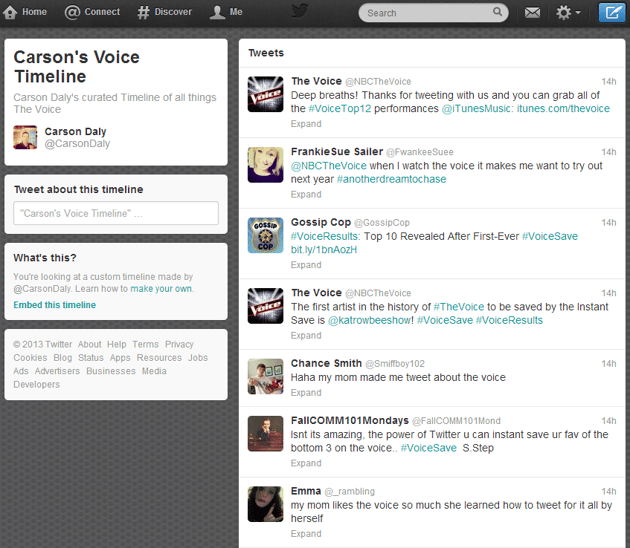This screenshot has height=548, width=630.
Task: Follow the make your own link
Action: (161, 289)
